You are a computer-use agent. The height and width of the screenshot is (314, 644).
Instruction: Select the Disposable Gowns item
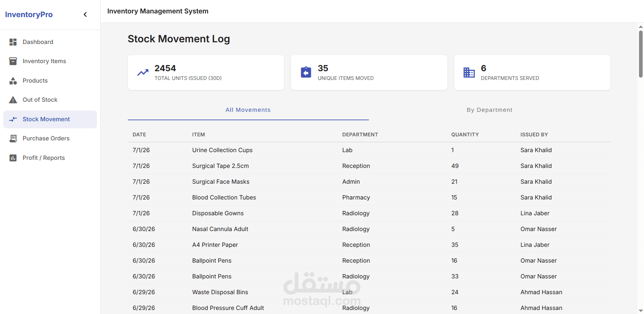click(x=218, y=213)
